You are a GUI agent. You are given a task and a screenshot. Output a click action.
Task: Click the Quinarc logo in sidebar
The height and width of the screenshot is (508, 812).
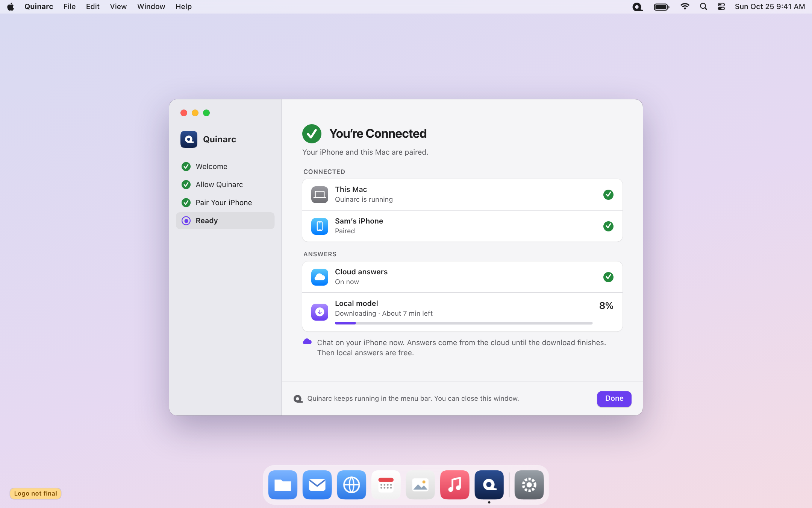click(x=189, y=139)
